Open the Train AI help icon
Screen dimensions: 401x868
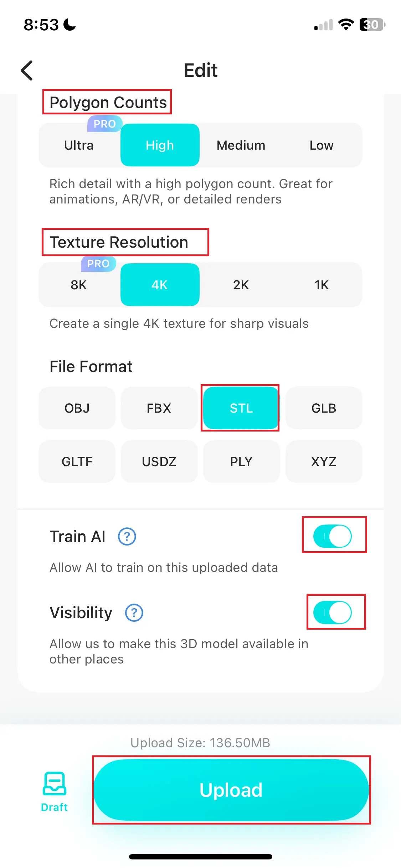(x=127, y=536)
